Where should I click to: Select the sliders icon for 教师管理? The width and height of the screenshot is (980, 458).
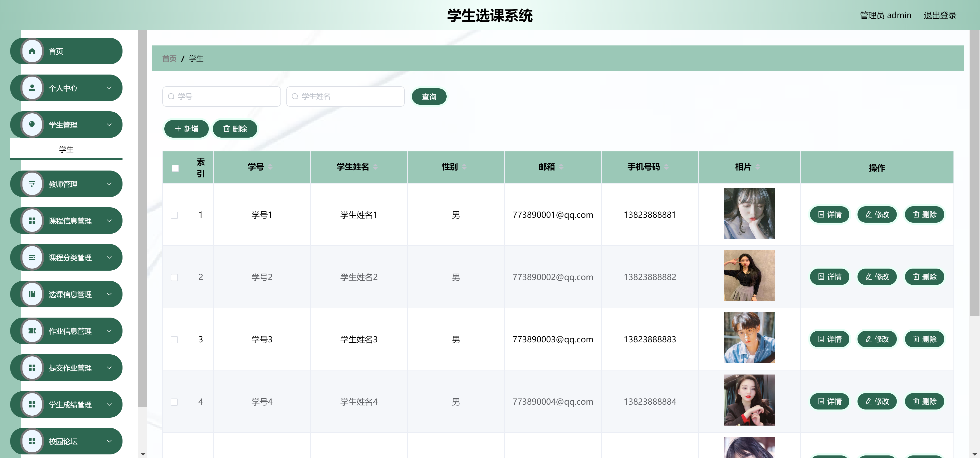tap(32, 184)
